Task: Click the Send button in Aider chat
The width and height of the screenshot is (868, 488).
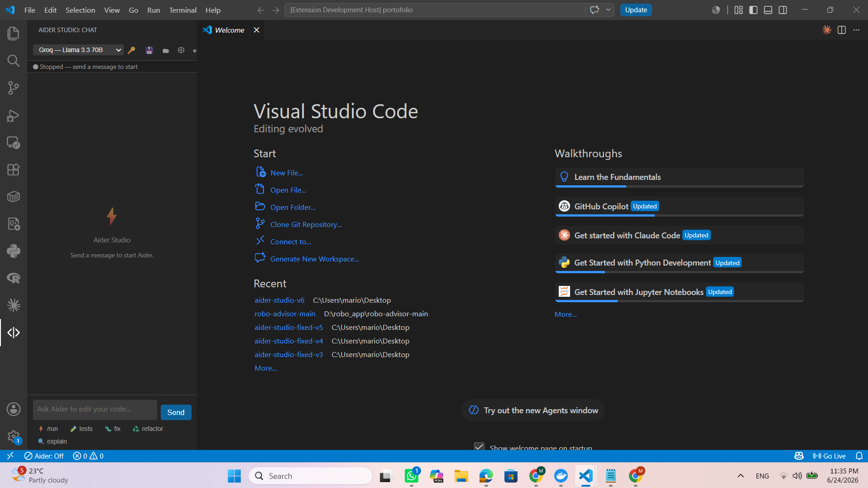Action: [176, 412]
